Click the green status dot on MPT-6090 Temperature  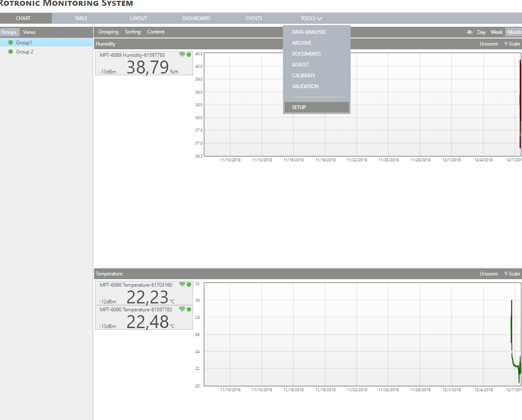click(x=189, y=309)
